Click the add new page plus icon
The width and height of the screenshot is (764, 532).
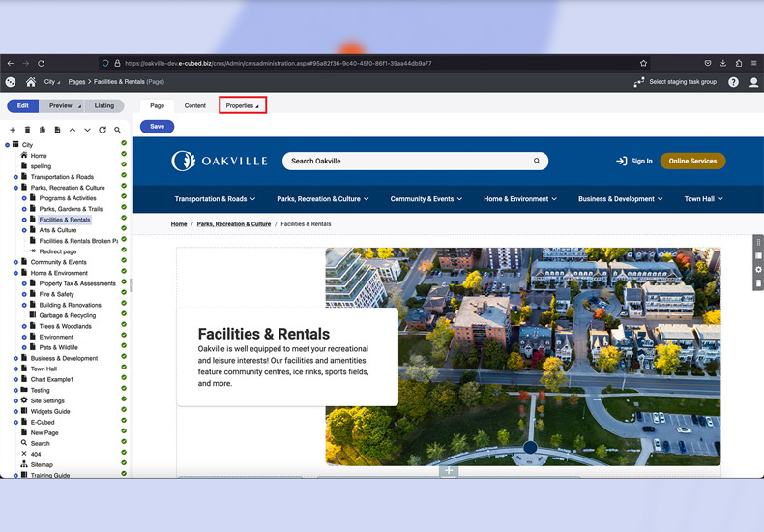tap(13, 130)
